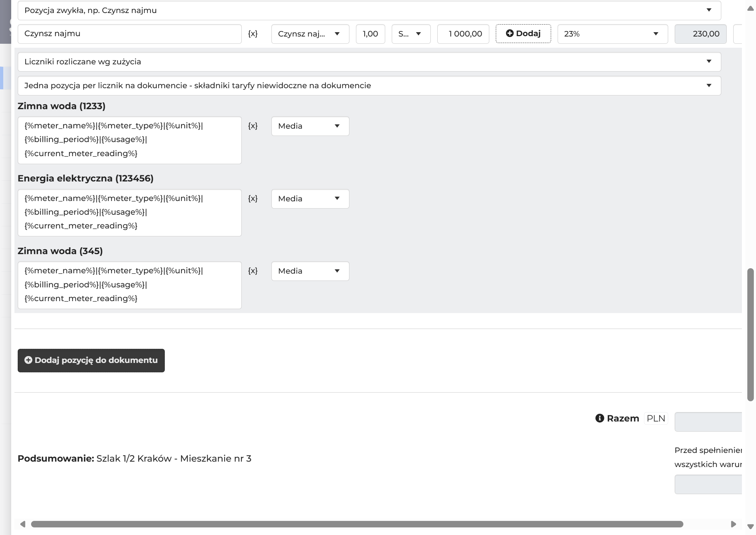The height and width of the screenshot is (535, 756).
Task: Click the VAT amount field showing 230,00
Action: point(700,34)
